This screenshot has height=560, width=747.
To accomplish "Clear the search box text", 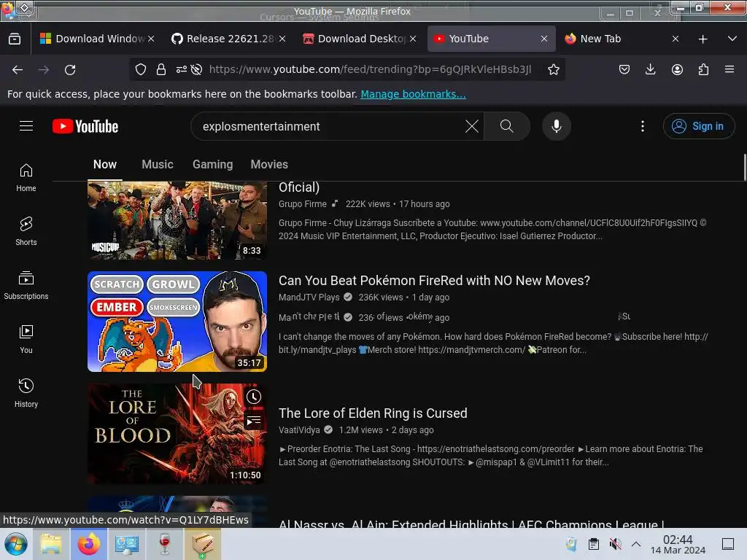I will [472, 126].
